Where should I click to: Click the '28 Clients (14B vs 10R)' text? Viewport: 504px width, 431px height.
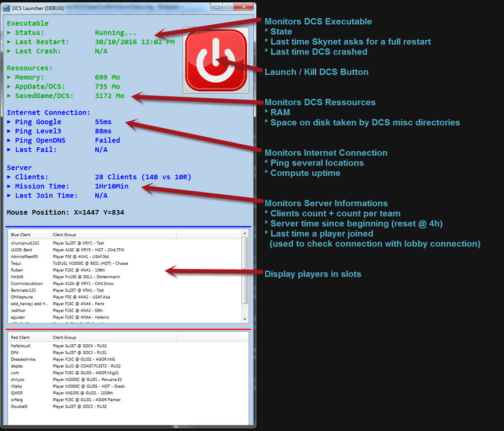143,178
